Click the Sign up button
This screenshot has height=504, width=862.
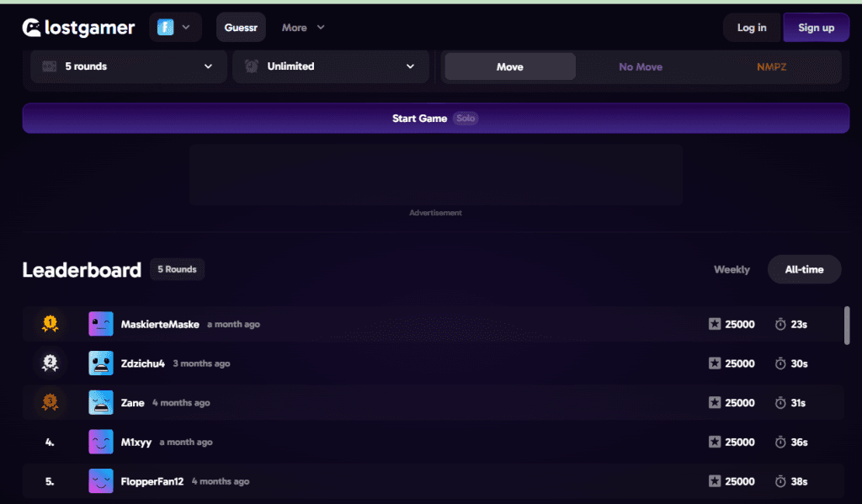click(816, 28)
